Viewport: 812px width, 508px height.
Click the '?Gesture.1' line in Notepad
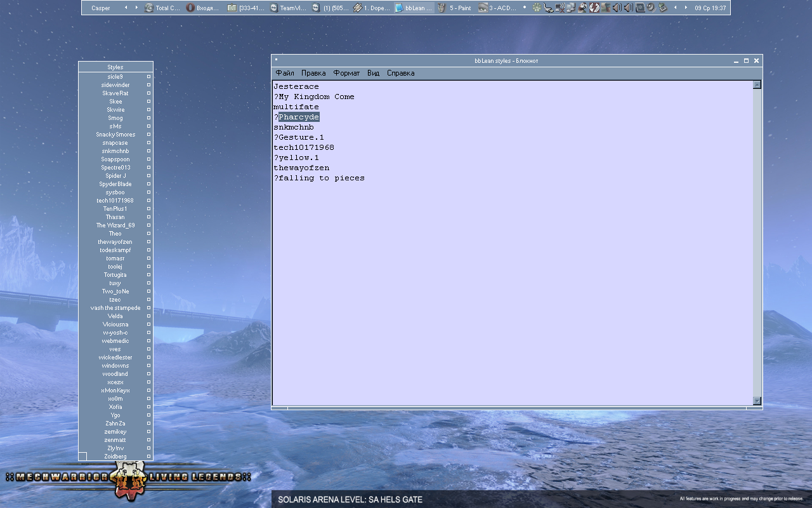[x=299, y=137]
